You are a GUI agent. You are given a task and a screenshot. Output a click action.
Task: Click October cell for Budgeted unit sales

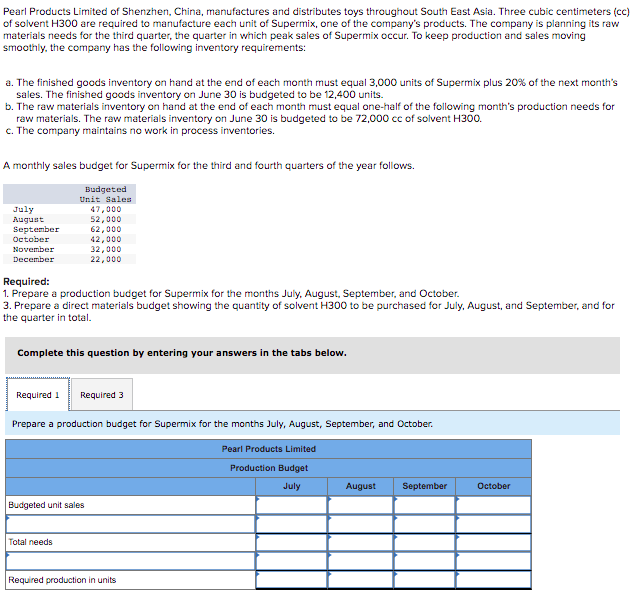(x=494, y=505)
